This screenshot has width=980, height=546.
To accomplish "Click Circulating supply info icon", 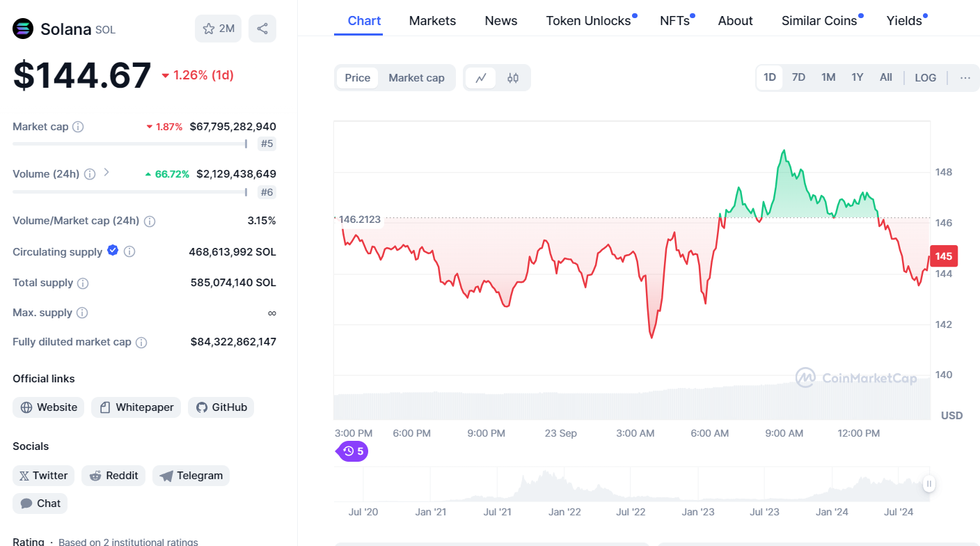I will point(129,252).
